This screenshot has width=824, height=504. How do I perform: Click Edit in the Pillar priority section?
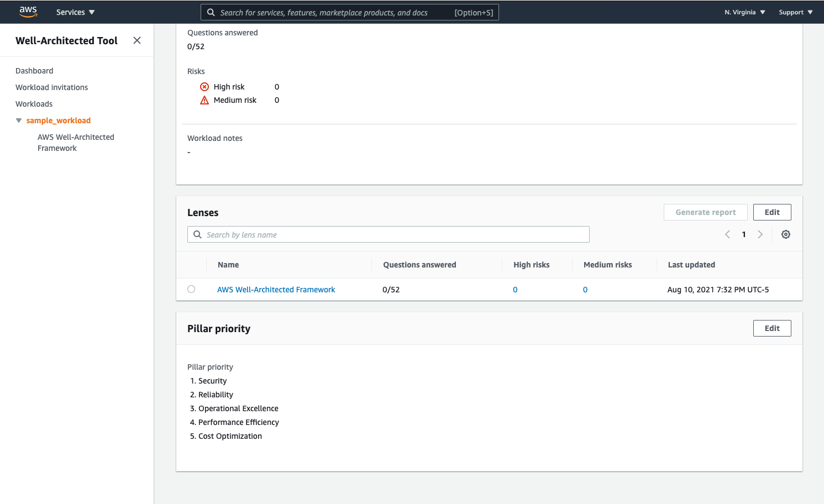[772, 328]
